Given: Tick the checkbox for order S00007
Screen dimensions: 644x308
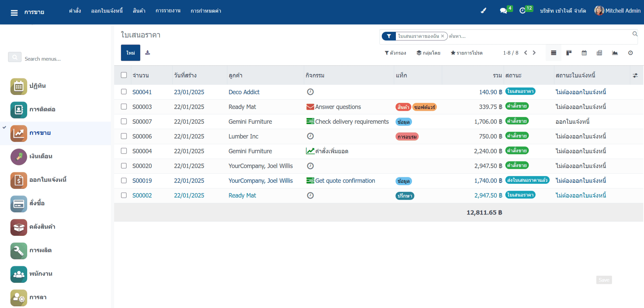Looking at the screenshot, I should [124, 121].
